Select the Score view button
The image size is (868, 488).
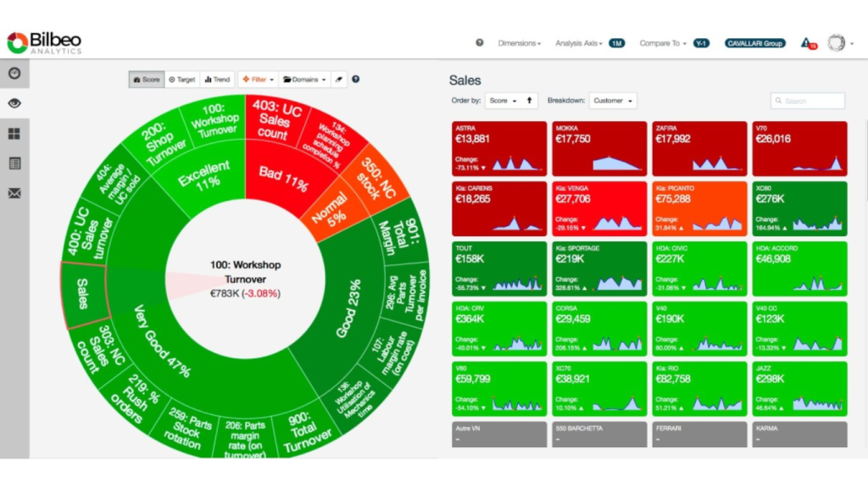click(x=146, y=80)
